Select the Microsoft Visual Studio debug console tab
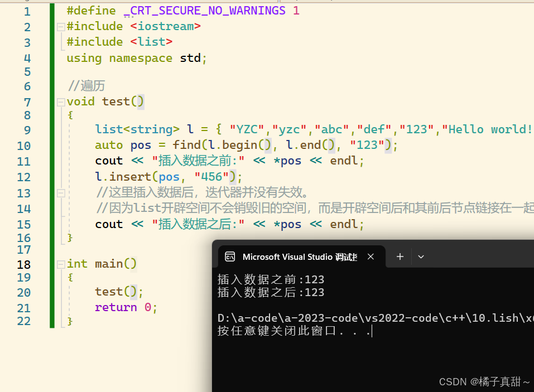 pos(302,257)
